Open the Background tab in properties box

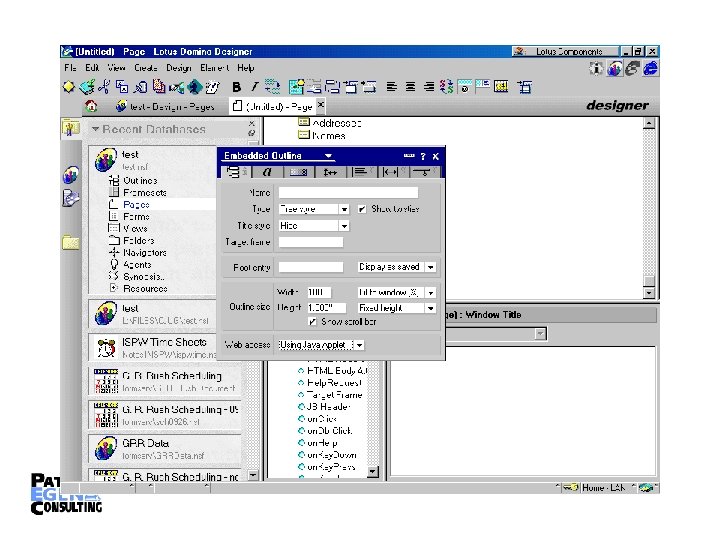click(298, 172)
